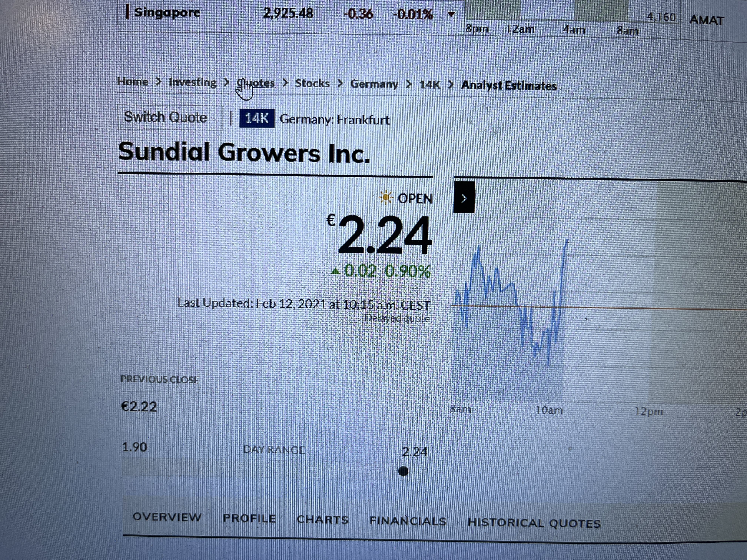Switch to the Financials tab

[x=408, y=521]
